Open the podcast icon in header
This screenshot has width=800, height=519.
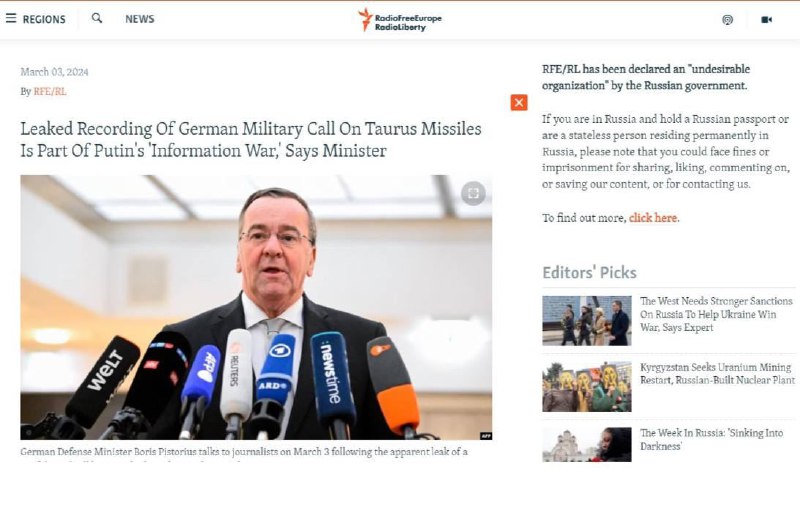click(728, 19)
